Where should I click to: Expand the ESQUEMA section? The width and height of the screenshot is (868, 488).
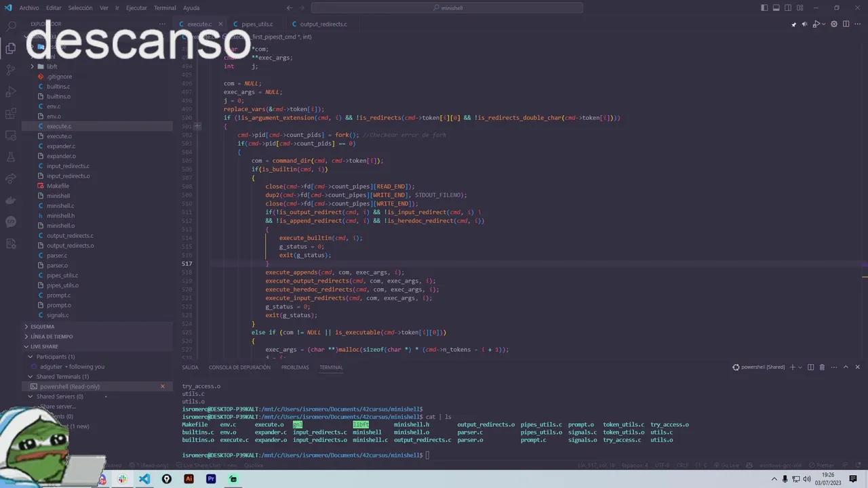coord(42,327)
